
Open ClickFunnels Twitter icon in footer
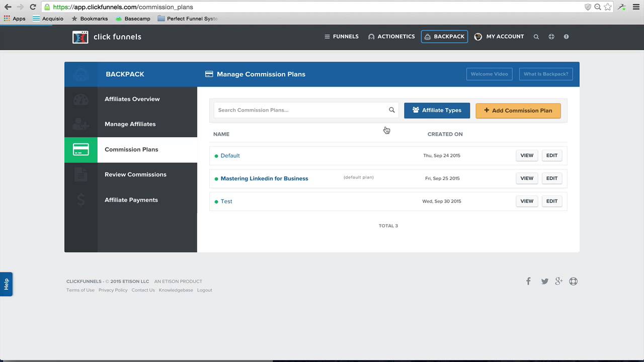(x=544, y=282)
